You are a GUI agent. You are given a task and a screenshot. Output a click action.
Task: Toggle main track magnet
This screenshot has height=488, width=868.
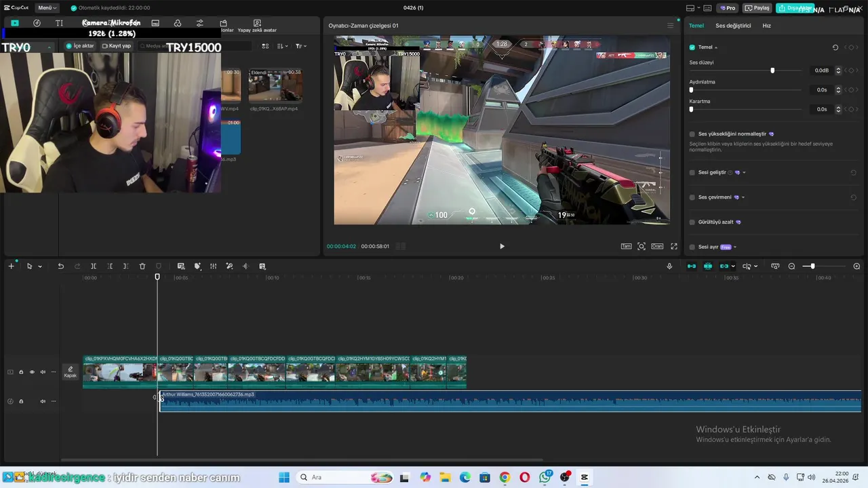click(692, 266)
